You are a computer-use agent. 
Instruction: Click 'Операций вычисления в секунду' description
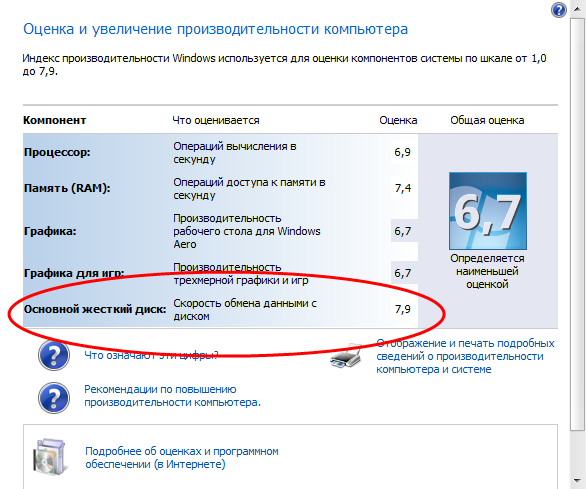click(x=235, y=153)
